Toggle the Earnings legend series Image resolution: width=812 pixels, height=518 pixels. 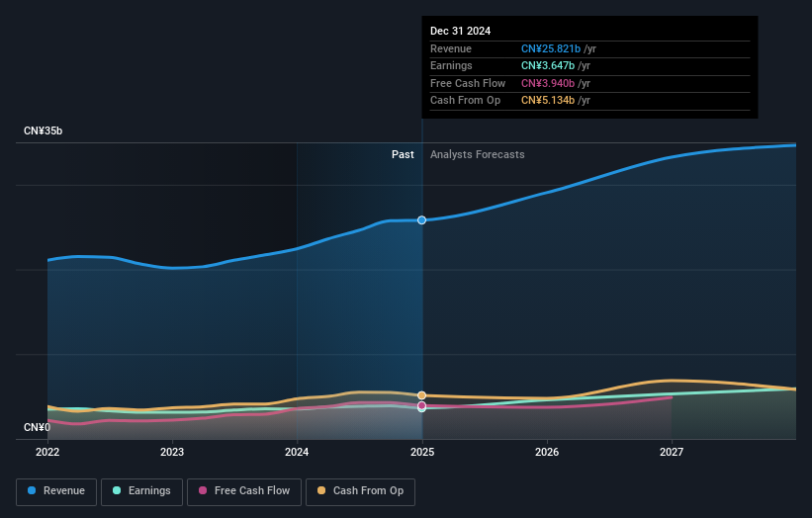141,491
